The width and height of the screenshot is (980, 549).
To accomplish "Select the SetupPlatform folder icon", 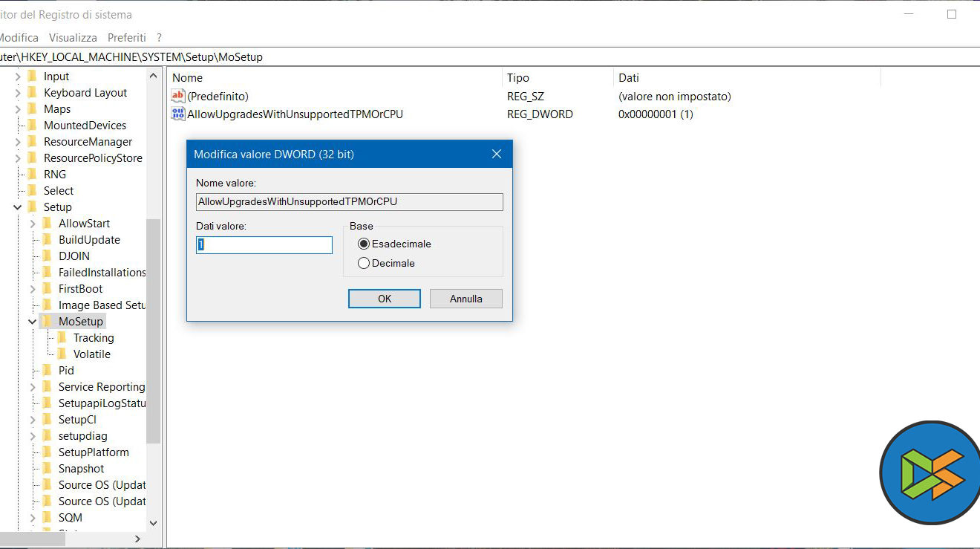I will [x=47, y=452].
